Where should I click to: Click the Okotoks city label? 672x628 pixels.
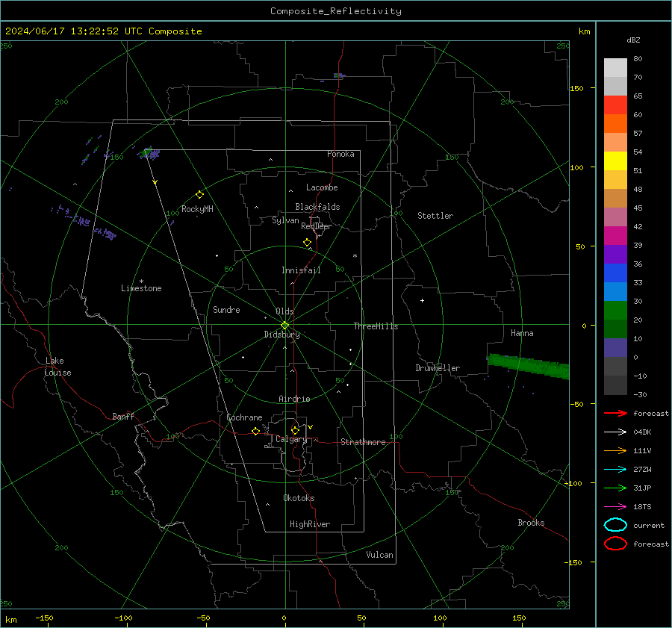(299, 498)
